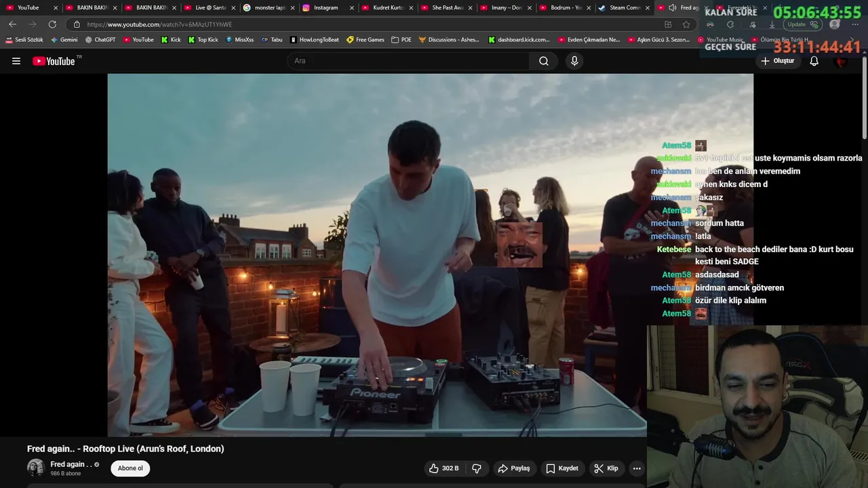Click chat message 'sordum hatta'
The height and width of the screenshot is (488, 868).
point(719,223)
